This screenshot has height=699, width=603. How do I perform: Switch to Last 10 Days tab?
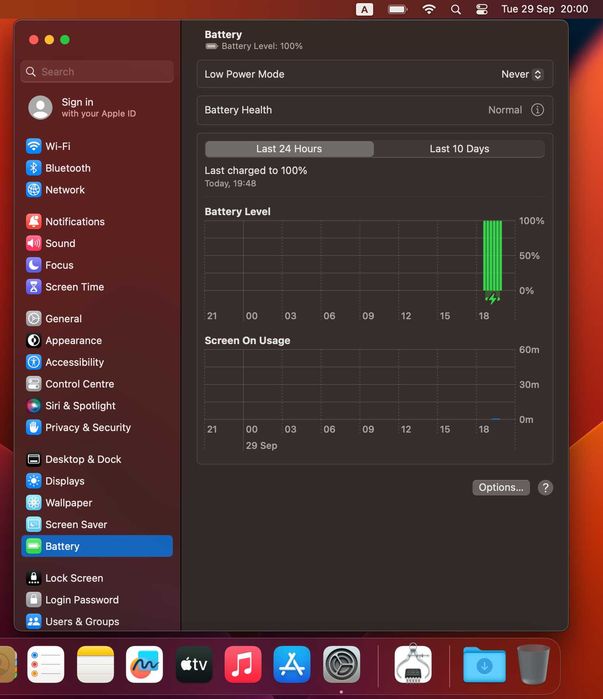(459, 149)
